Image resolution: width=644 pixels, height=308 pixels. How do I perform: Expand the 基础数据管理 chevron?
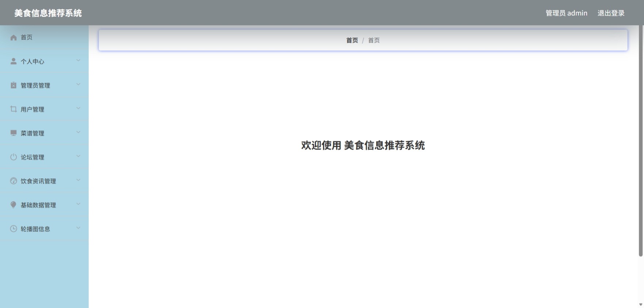(x=78, y=204)
